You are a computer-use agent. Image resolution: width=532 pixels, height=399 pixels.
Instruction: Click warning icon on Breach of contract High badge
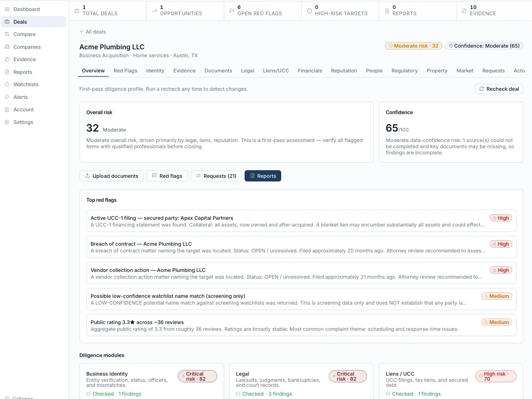tap(495, 244)
